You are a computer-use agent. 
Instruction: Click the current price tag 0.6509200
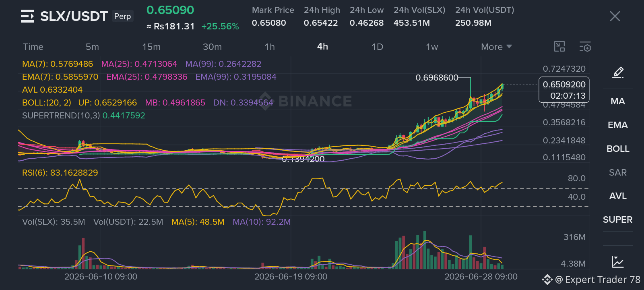(x=564, y=89)
